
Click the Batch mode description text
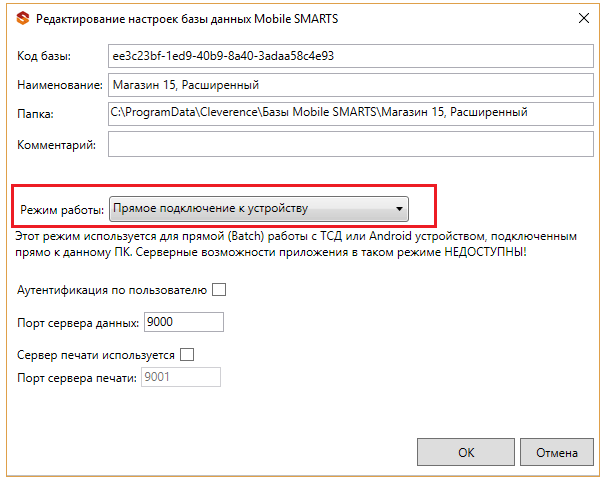point(296,244)
